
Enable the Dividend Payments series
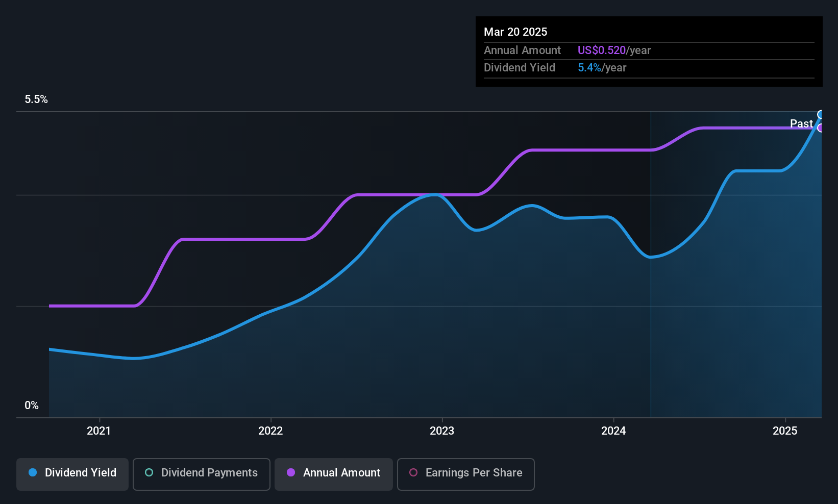201,474
